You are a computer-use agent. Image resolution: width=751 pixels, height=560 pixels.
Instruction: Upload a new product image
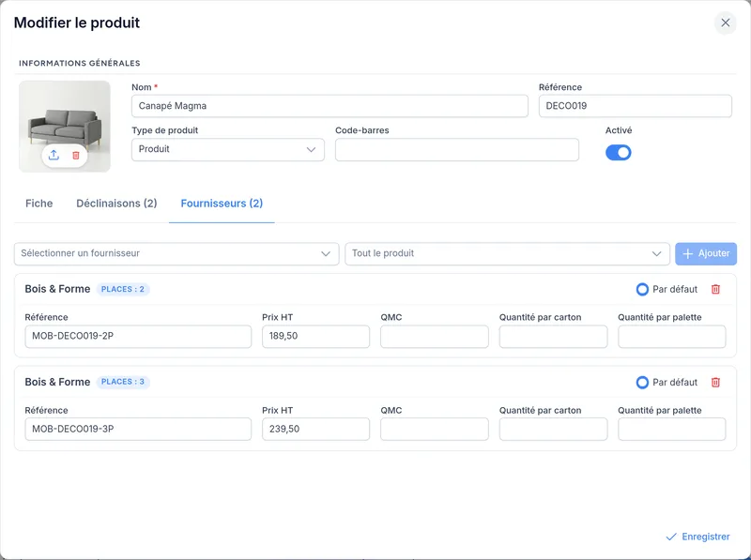tap(54, 155)
